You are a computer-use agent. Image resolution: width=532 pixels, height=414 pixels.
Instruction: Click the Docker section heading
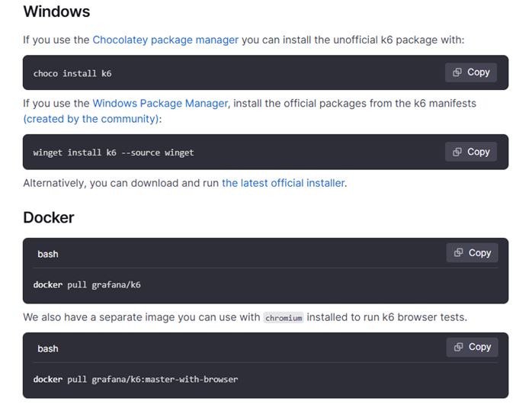[x=49, y=217]
